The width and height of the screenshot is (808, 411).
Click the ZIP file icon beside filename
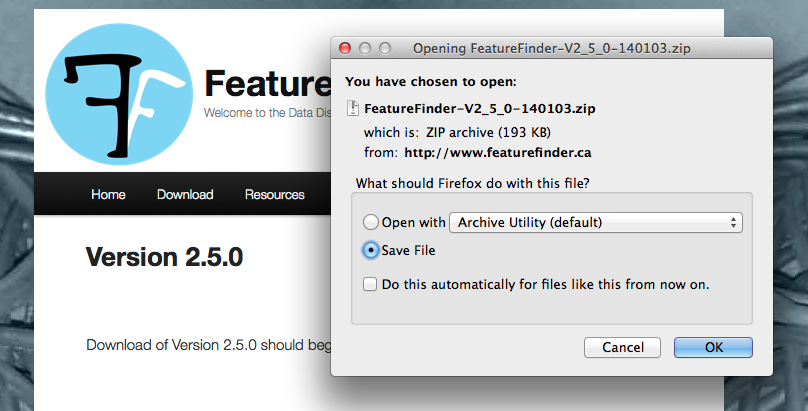[353, 108]
